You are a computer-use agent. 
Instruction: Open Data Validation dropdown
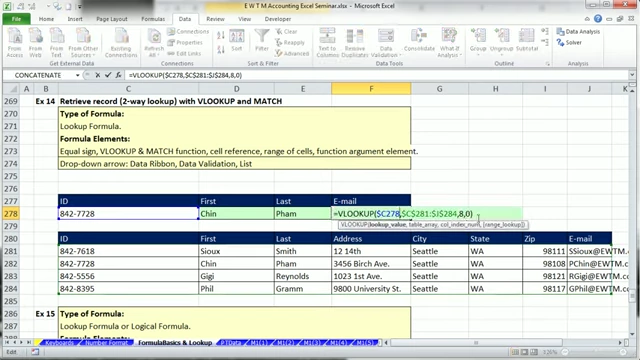pos(386,55)
